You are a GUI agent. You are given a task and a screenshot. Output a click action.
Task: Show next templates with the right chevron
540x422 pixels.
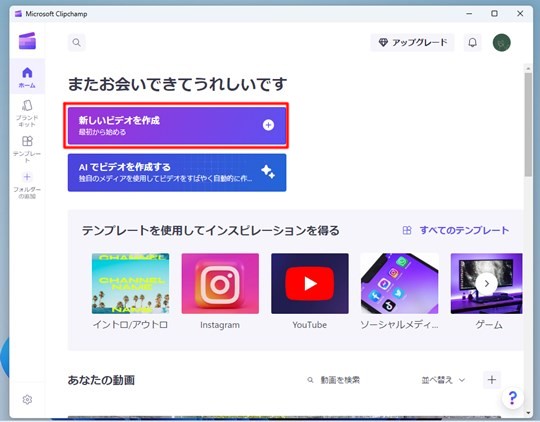click(487, 284)
